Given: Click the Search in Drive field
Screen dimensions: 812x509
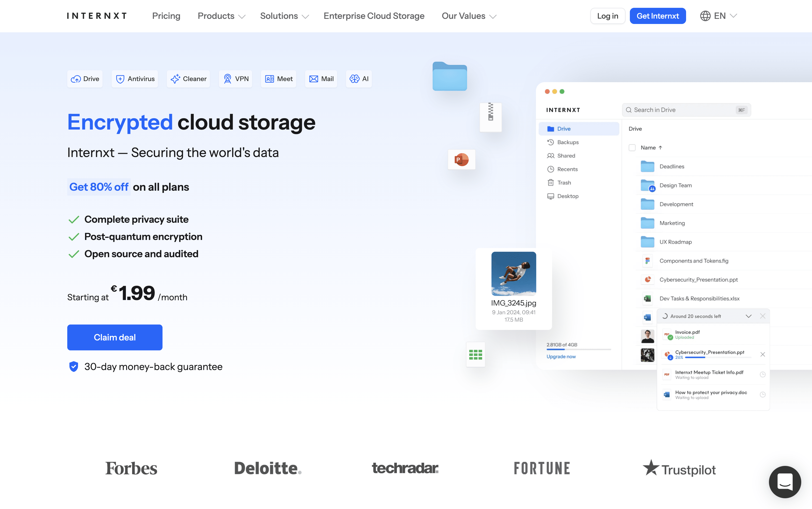Looking at the screenshot, I should pyautogui.click(x=686, y=110).
